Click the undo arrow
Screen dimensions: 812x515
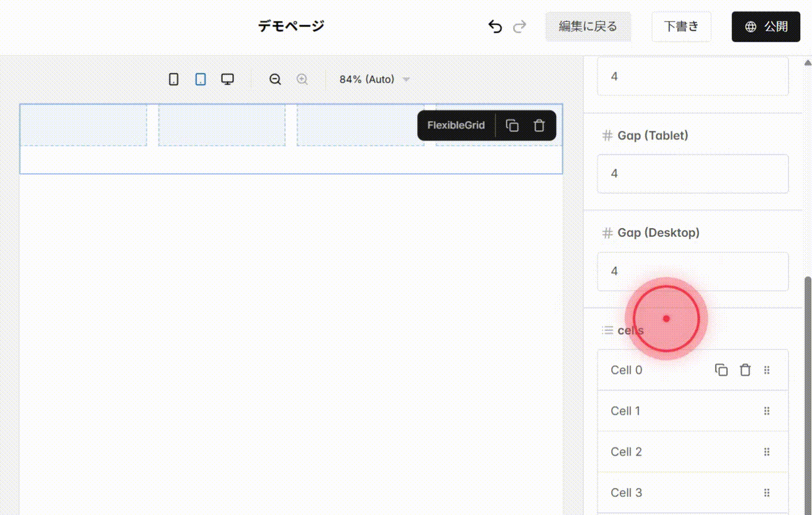tap(495, 26)
